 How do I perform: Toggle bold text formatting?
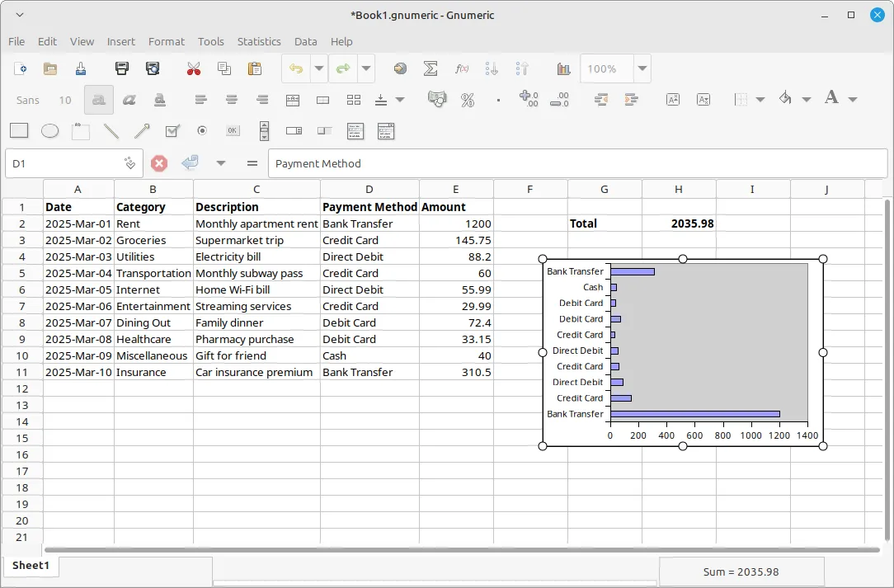[x=99, y=100]
